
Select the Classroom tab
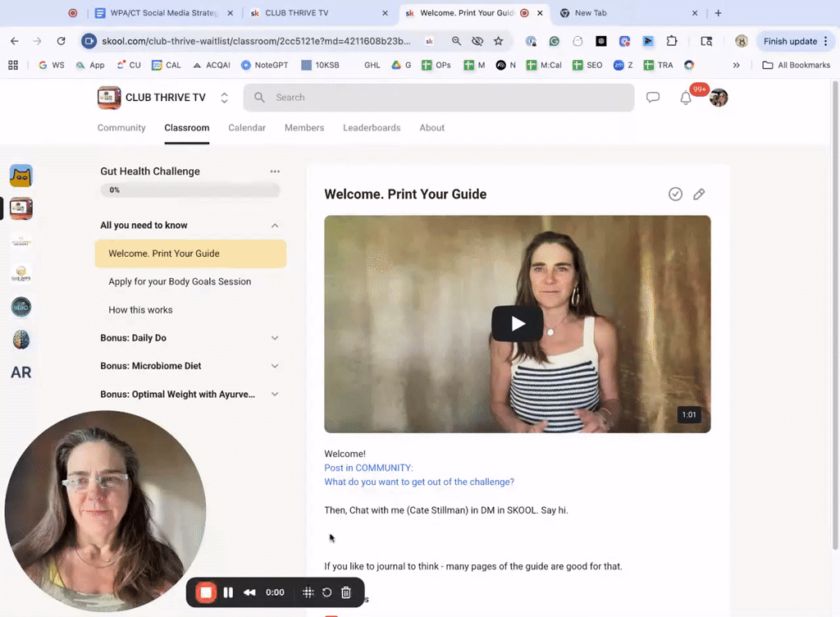(x=187, y=127)
